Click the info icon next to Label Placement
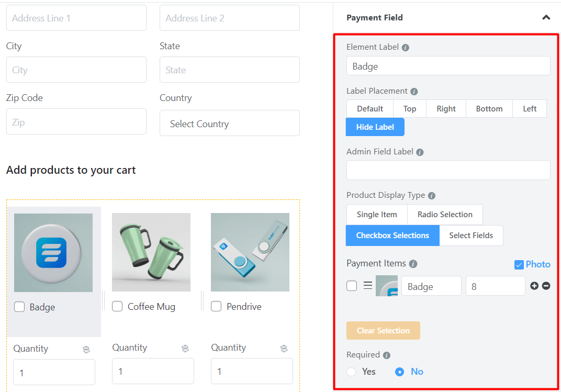This screenshot has width=561, height=392. pos(414,91)
